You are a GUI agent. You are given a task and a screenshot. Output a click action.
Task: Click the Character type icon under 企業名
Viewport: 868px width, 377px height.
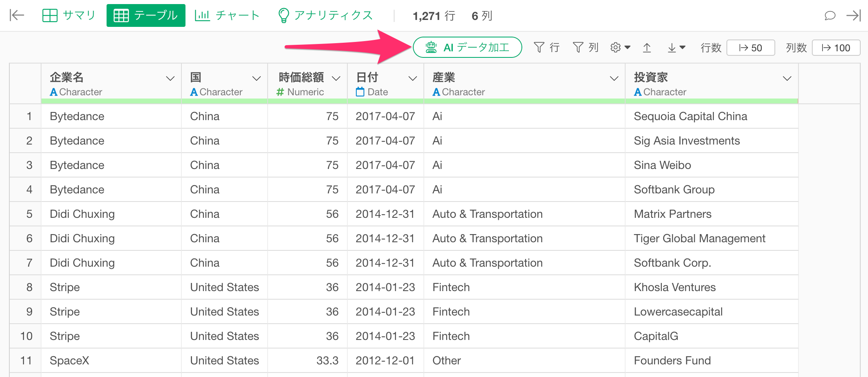tap(53, 92)
